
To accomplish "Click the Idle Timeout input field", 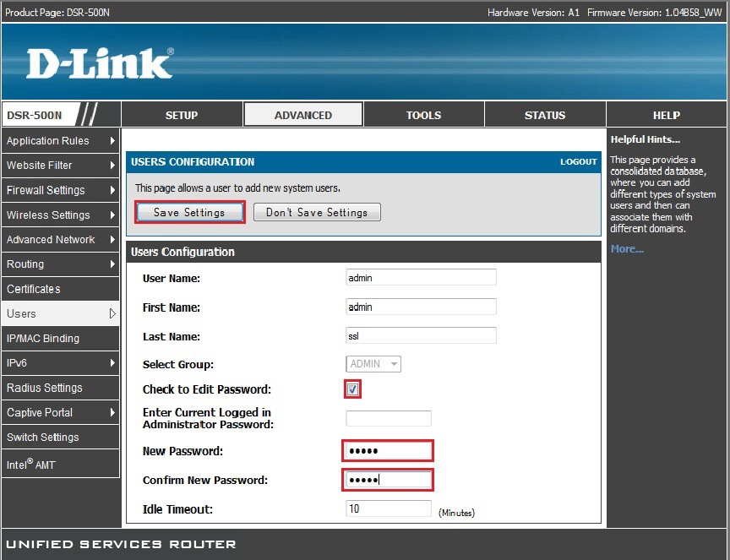I will 389,508.
